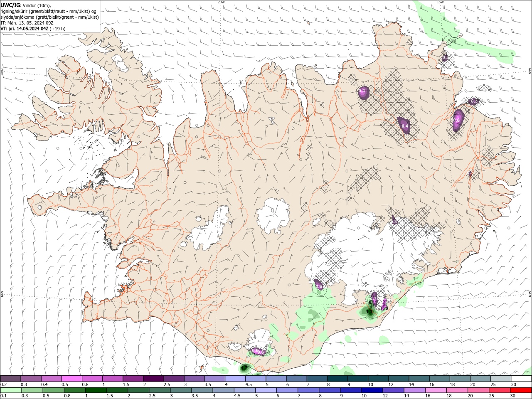Click lower legend swatch between 25 and 30
The width and height of the screenshot is (532, 399).
coord(500,390)
